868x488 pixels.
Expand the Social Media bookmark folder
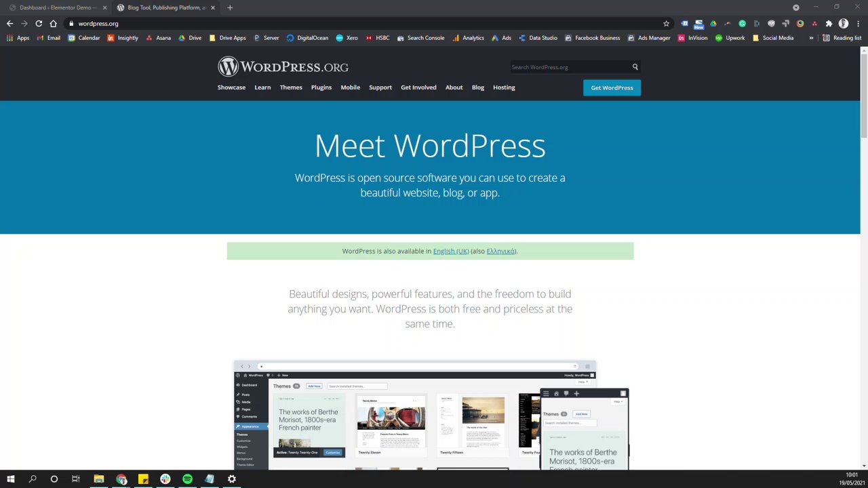click(772, 38)
